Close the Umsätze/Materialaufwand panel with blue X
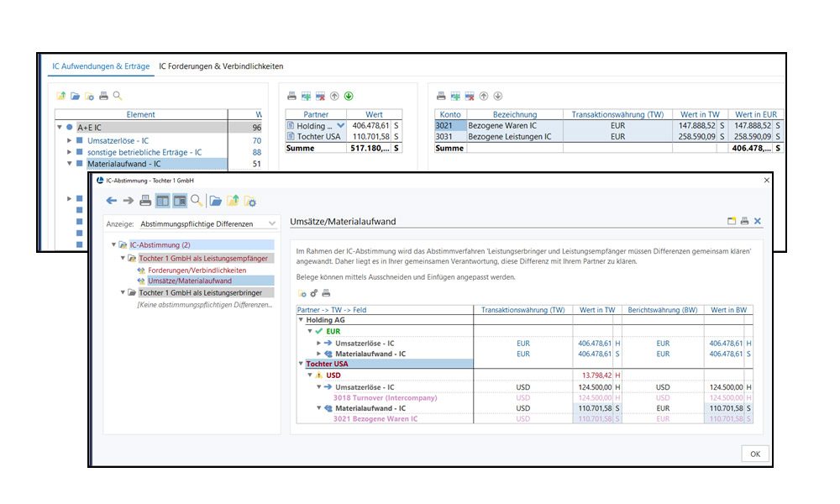Image resolution: width=840 pixels, height=504 pixels. [758, 221]
